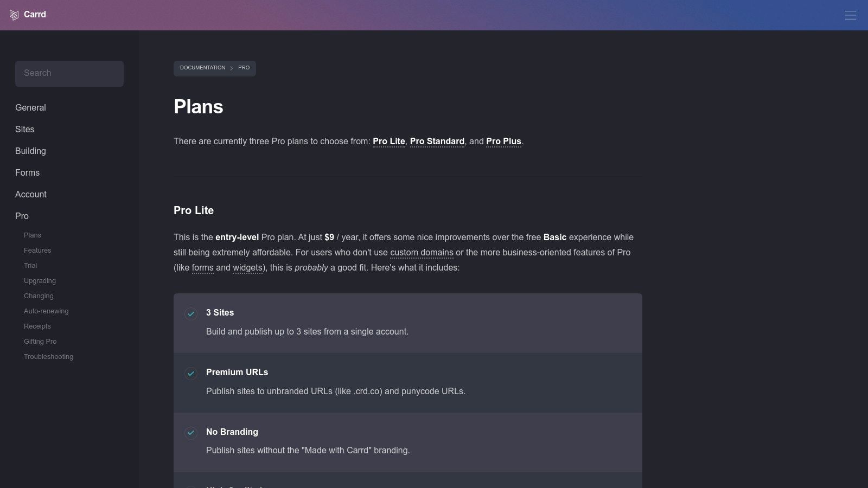Open the custom domains link
Image resolution: width=868 pixels, height=488 pixels.
[x=422, y=252]
